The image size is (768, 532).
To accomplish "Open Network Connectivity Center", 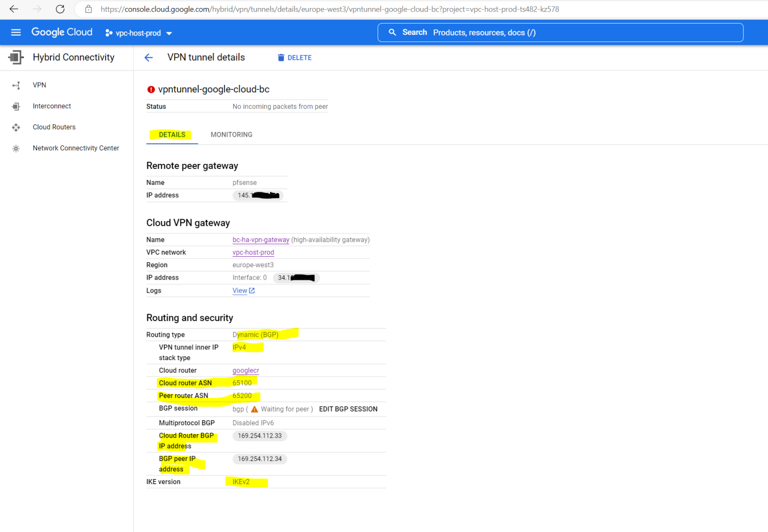I will coord(75,148).
